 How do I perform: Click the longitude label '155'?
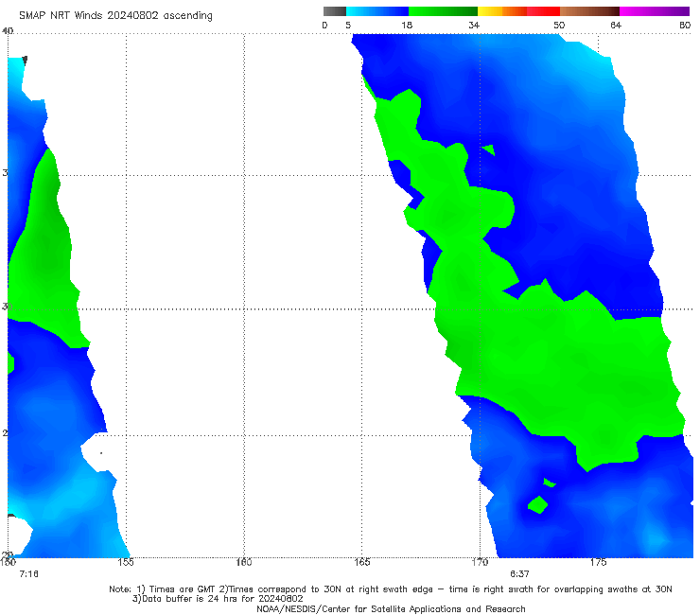click(126, 562)
